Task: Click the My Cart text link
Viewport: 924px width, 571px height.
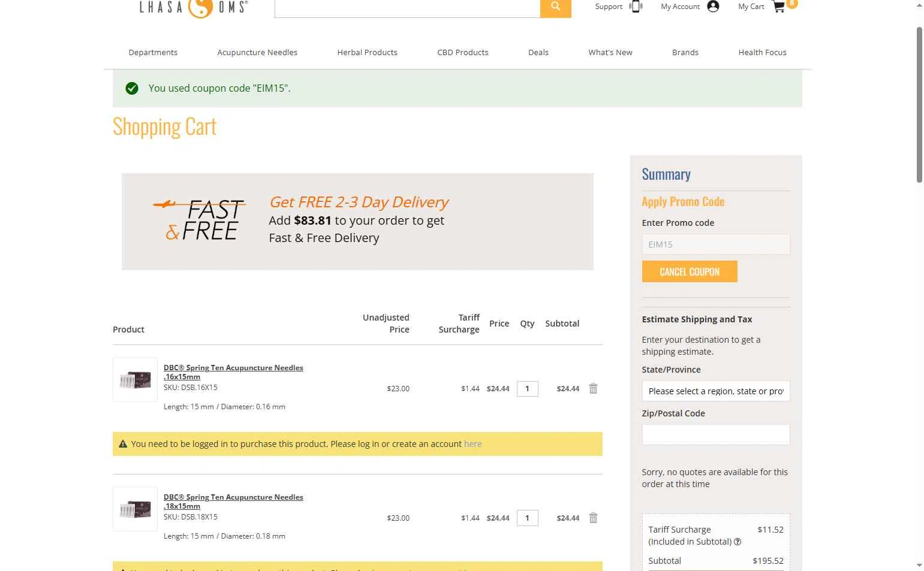Action: coord(751,7)
